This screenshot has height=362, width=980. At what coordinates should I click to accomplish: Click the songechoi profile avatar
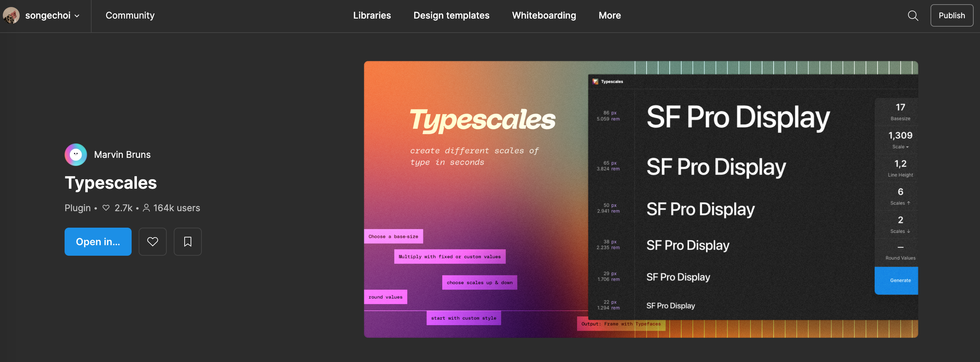pos(11,15)
